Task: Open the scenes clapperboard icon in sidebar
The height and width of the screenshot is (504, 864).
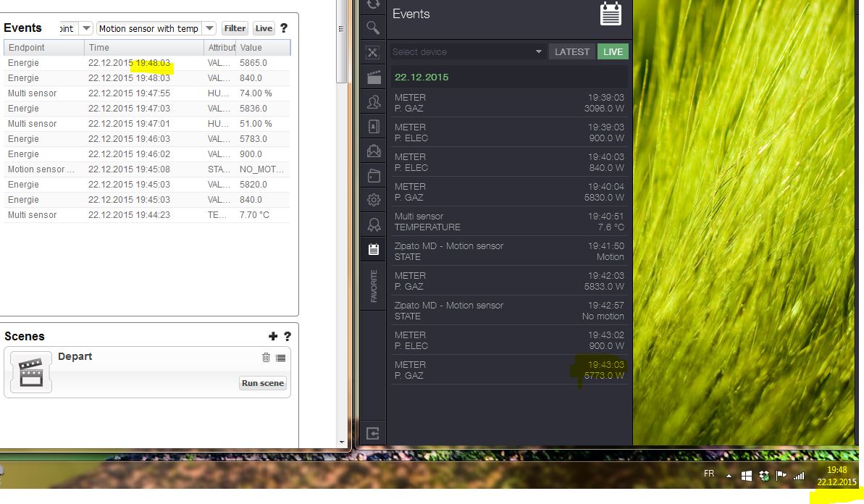Action: coord(373,77)
